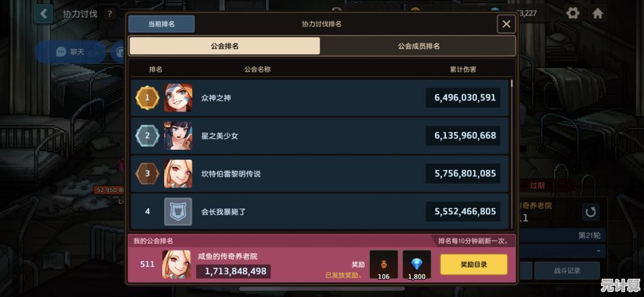Close the ranking dialog

506,25
